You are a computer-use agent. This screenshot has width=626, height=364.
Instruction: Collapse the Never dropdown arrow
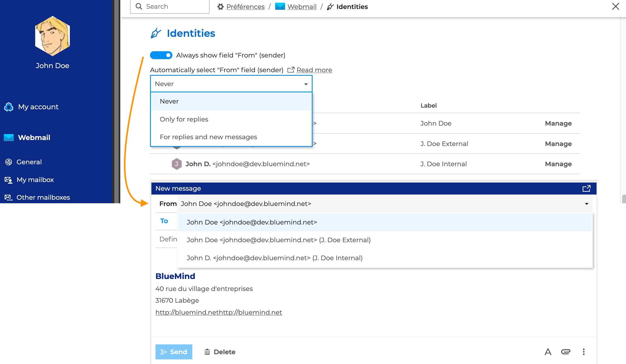click(306, 84)
